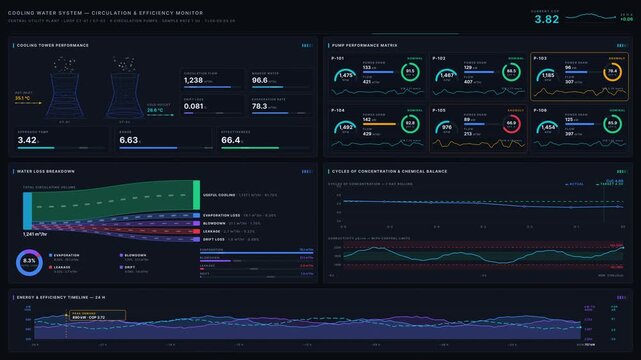Click the P-104 RPM gauge showing 1,492
The width and height of the screenshot is (641, 360).
(x=345, y=127)
